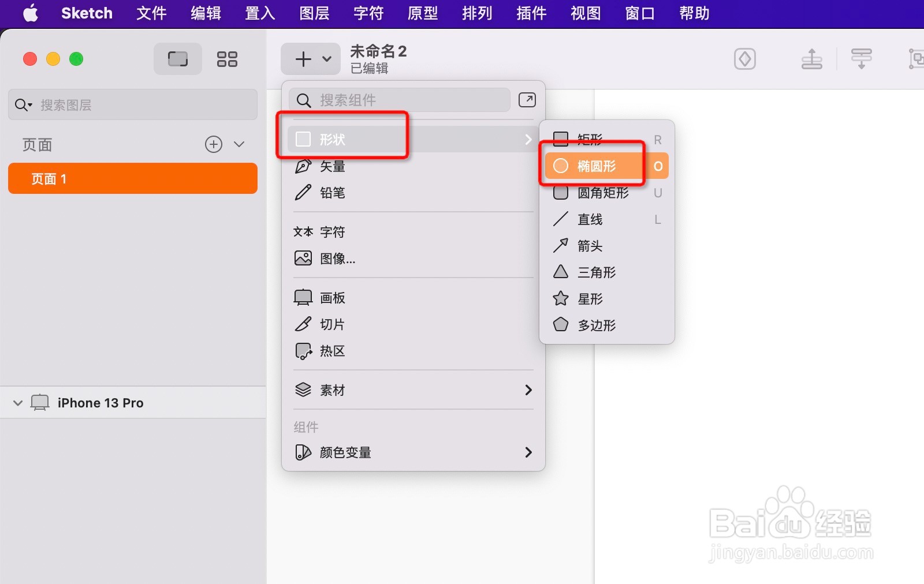The image size is (924, 584).
Task: Choose the 星形 star shape
Action: pos(607,299)
